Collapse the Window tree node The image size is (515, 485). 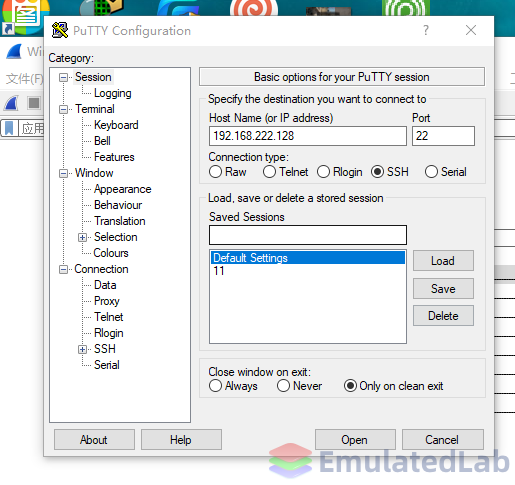63,174
